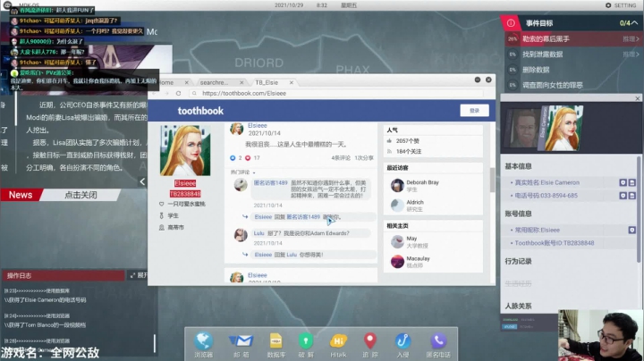Click shield icon on 常用昵称 row
Image resolution: width=644 pixels, height=361 pixels.
point(632,231)
